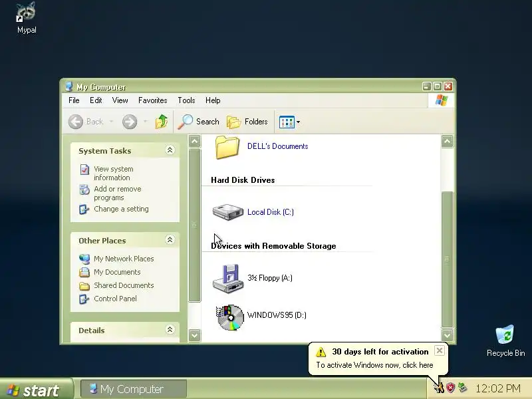Image resolution: width=532 pixels, height=399 pixels.
Task: Click the Back arrow toolbar icon
Action: point(76,122)
